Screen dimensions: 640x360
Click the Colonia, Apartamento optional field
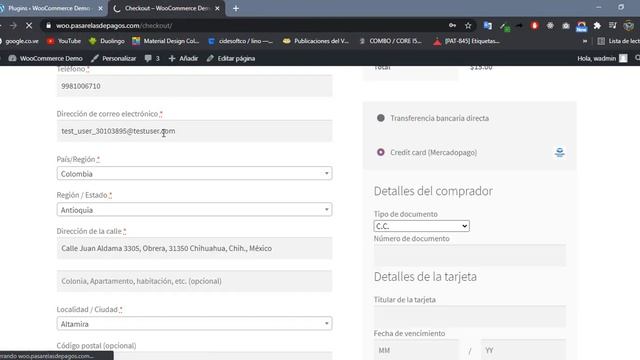tap(194, 281)
